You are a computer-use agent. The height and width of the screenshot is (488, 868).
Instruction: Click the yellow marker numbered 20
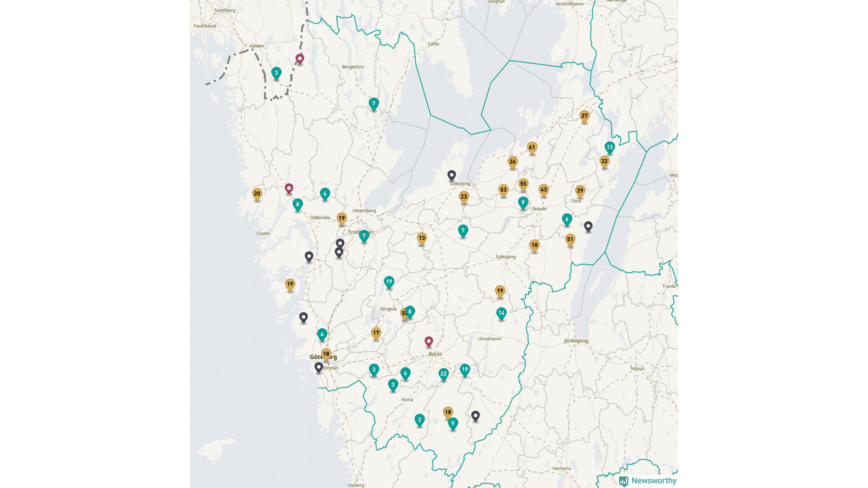pos(257,194)
